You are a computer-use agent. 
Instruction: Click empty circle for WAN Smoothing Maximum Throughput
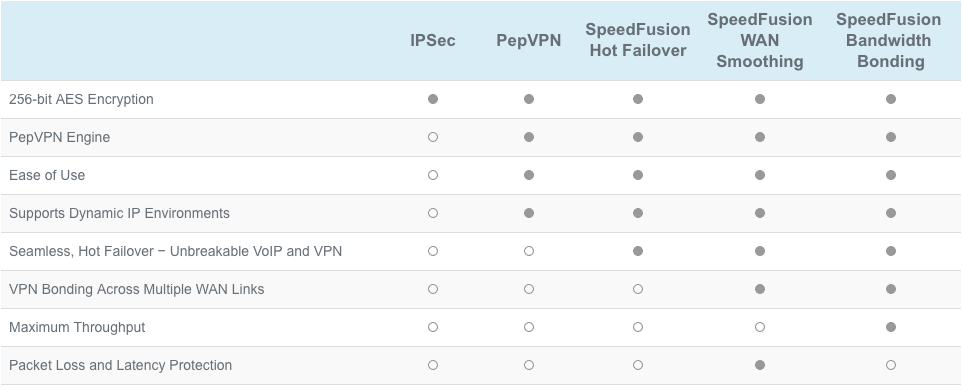[x=760, y=327]
